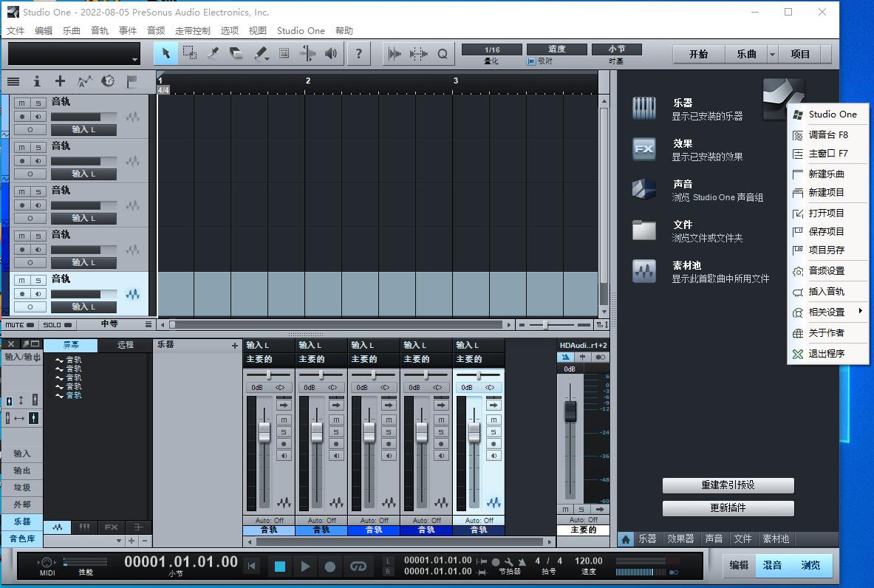Open the 素材池 waveform icon
Image resolution: width=874 pixels, height=588 pixels.
[643, 271]
